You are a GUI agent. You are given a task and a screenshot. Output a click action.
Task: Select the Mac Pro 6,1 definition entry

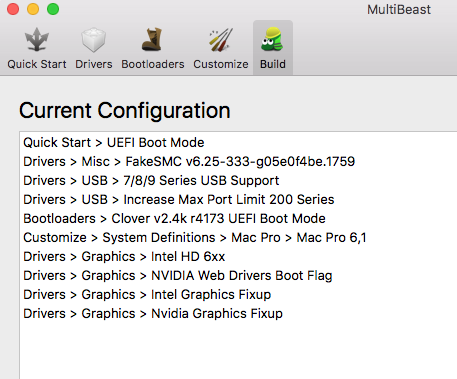tap(195, 238)
